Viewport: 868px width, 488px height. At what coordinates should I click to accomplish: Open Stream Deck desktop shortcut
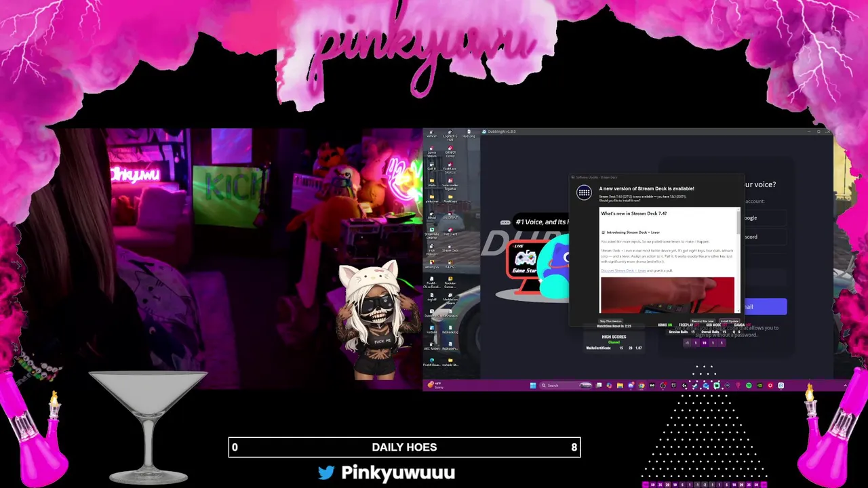click(x=450, y=248)
